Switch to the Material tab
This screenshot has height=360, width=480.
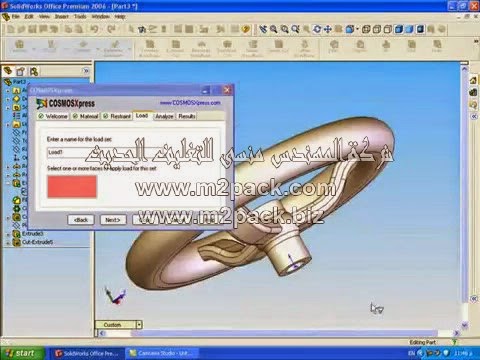click(86, 116)
